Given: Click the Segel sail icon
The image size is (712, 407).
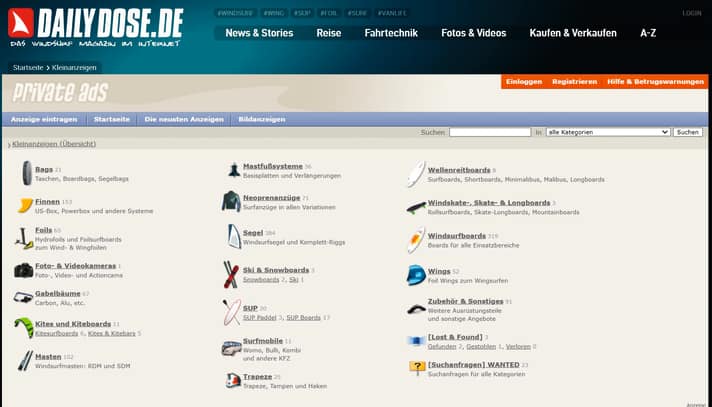Looking at the screenshot, I should (x=231, y=237).
